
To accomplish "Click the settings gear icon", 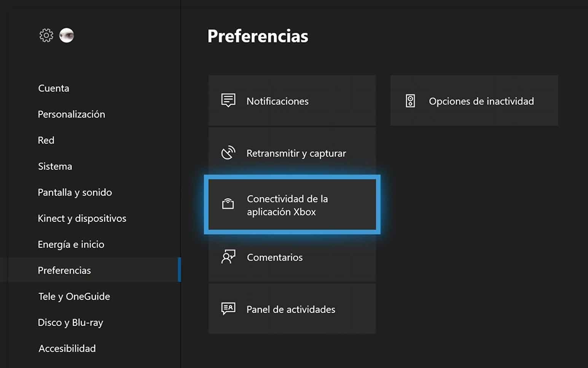I will pyautogui.click(x=46, y=35).
